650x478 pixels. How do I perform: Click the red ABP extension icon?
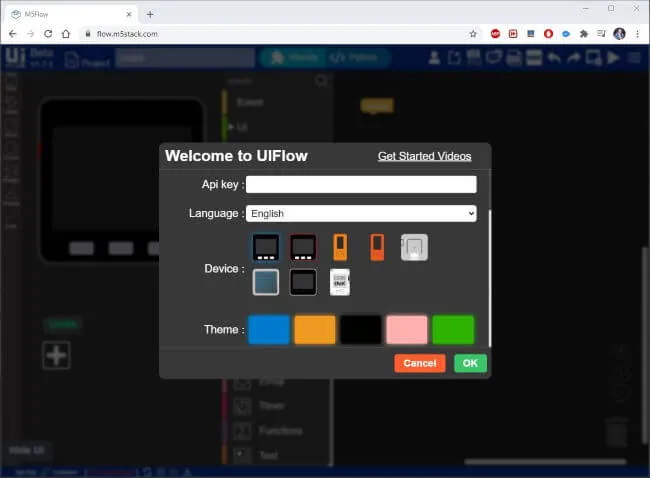[495, 34]
